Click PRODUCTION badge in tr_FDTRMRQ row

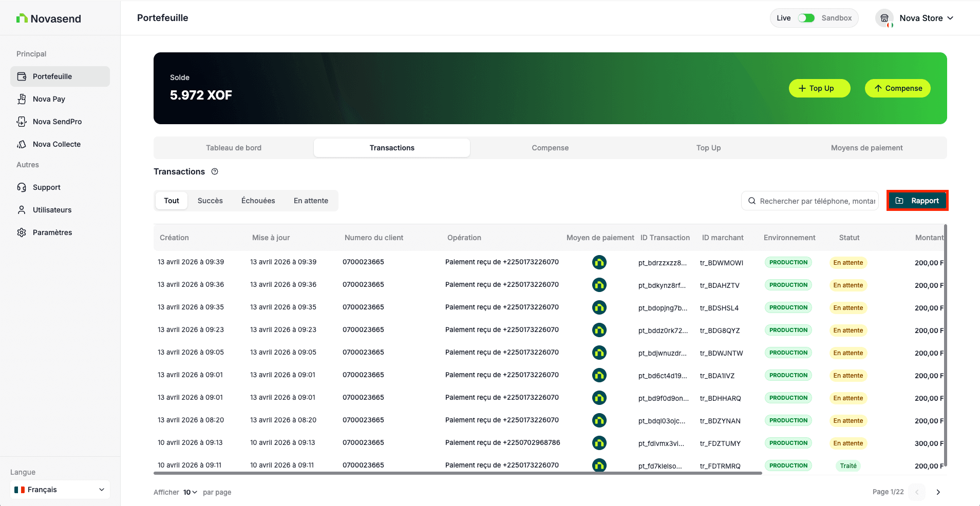coord(788,465)
